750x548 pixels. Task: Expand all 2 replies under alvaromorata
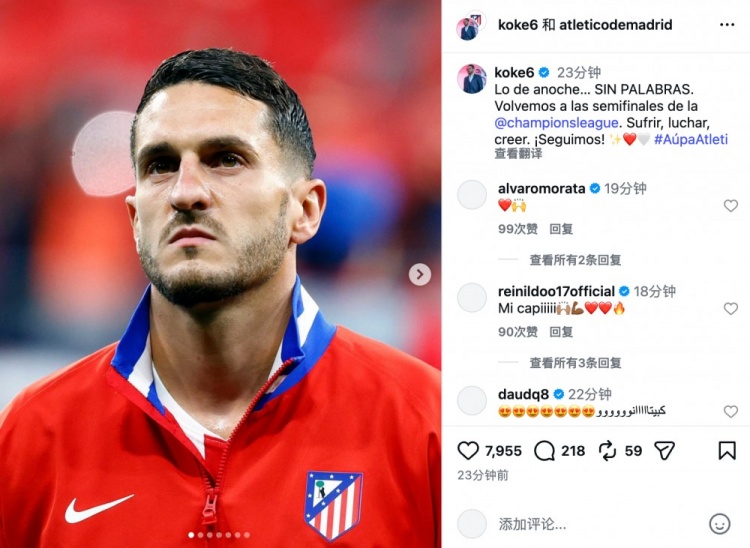pyautogui.click(x=575, y=260)
